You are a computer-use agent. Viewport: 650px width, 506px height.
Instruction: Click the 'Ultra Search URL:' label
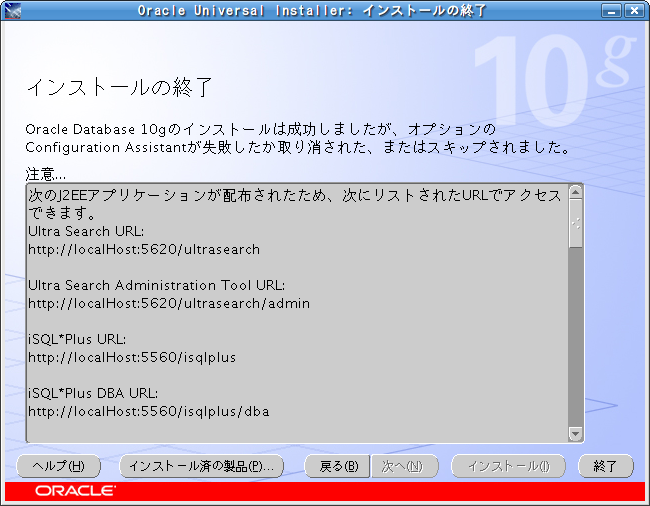[x=86, y=231]
